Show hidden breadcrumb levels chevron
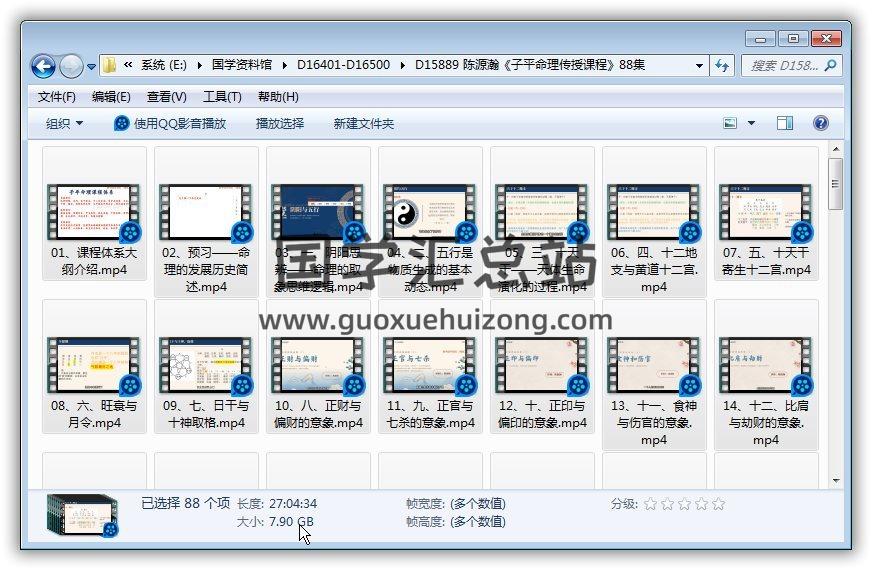Screen dimensions: 872x570 click(x=128, y=65)
